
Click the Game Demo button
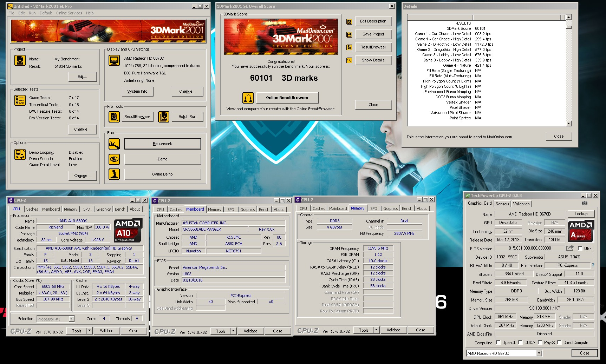tap(162, 174)
